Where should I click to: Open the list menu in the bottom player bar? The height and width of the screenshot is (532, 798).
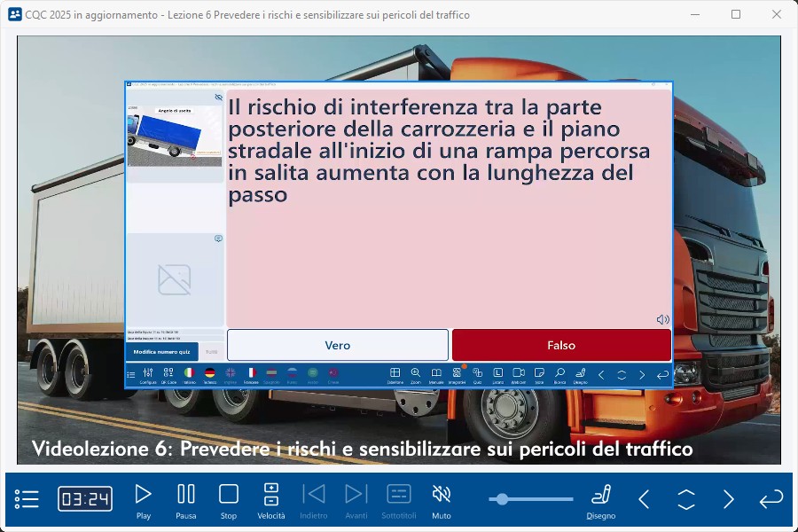(27, 499)
